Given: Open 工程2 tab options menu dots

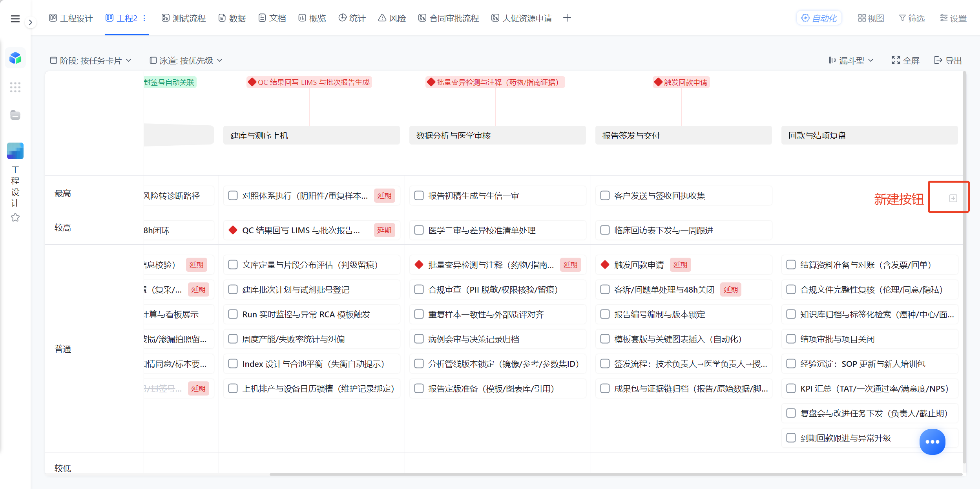Looking at the screenshot, I should coord(144,18).
